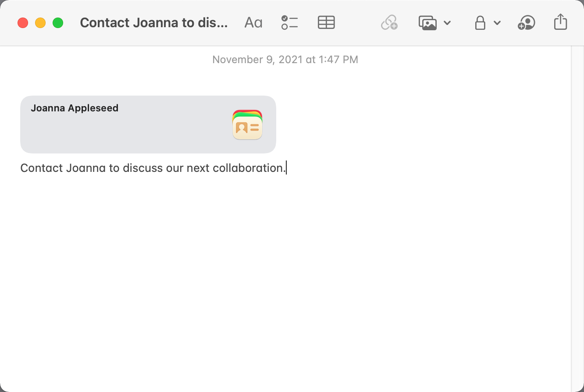This screenshot has height=392, width=584.
Task: Click the red close window button
Action: (23, 23)
